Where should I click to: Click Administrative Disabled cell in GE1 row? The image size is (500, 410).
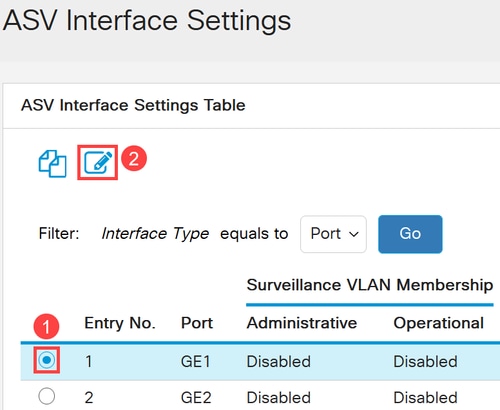point(279,362)
